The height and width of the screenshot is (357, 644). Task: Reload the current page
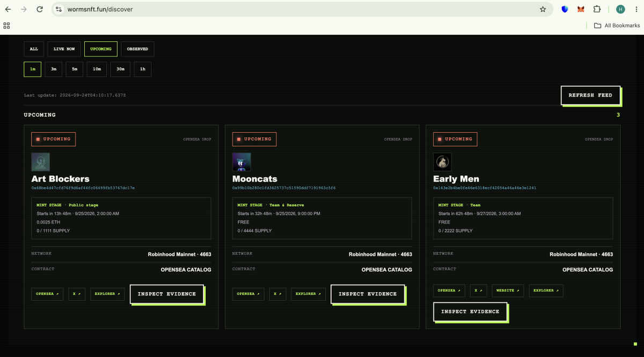pyautogui.click(x=40, y=9)
